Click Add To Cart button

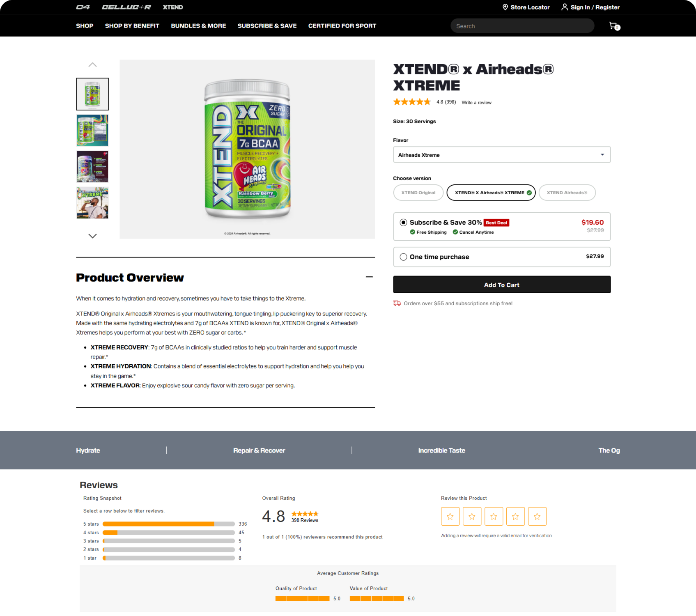(502, 285)
